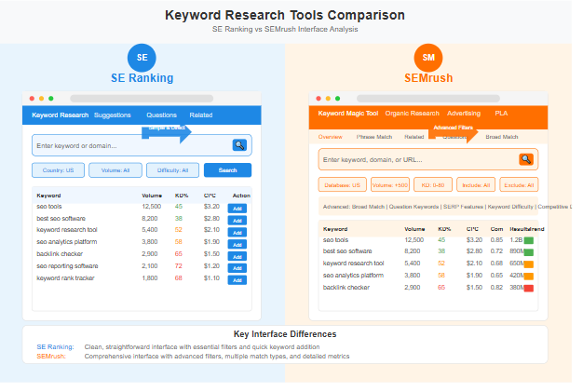The height and width of the screenshot is (392, 583).
Task: Open the Difficulty: All filter
Action: (172, 170)
